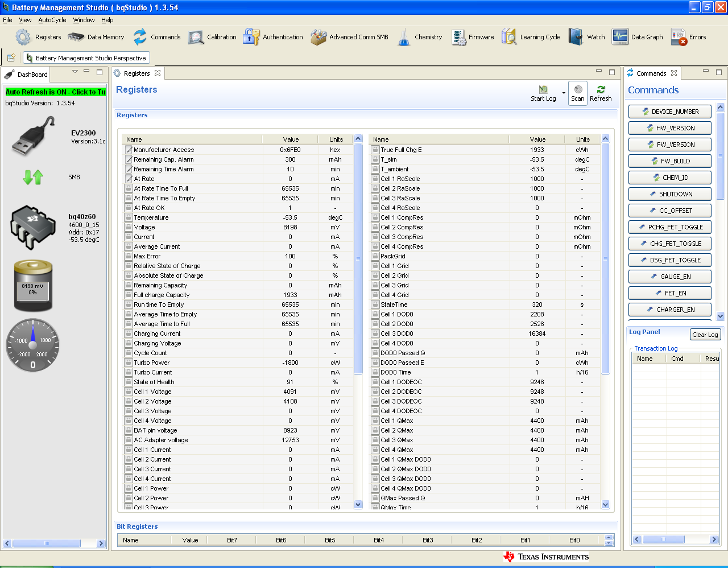Show the Errors tool
This screenshot has height=568, width=728.
pyautogui.click(x=688, y=37)
